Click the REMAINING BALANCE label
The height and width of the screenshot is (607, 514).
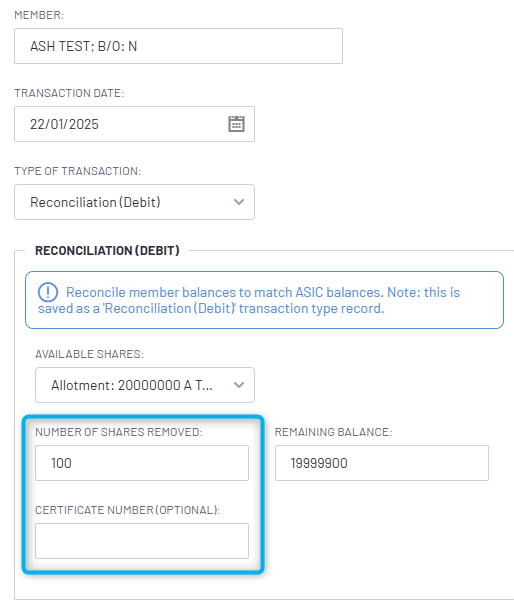coord(334,432)
